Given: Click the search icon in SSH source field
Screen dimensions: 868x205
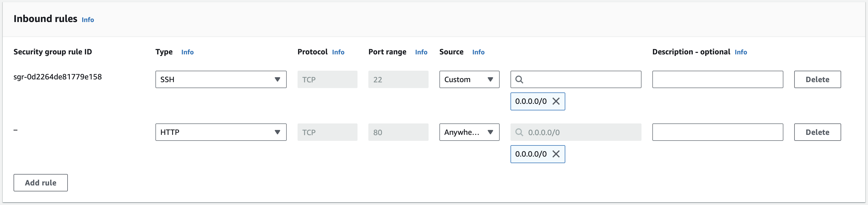Looking at the screenshot, I should [x=519, y=80].
